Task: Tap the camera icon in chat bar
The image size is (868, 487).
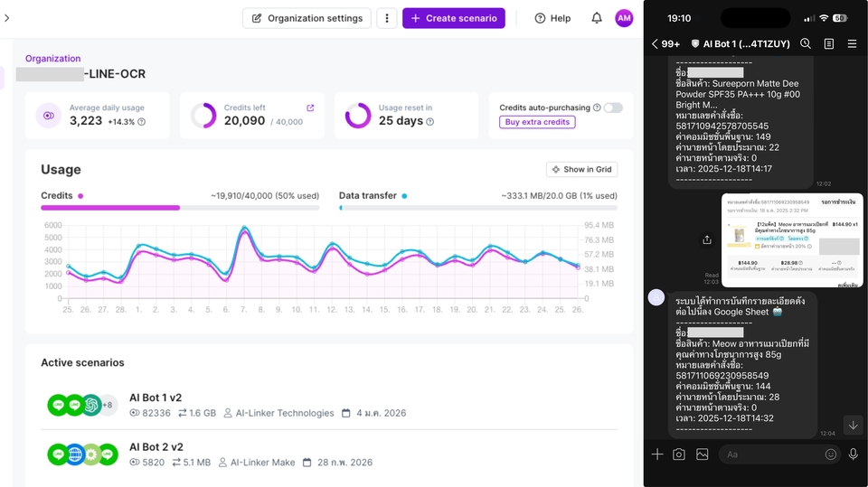Action: pos(679,454)
